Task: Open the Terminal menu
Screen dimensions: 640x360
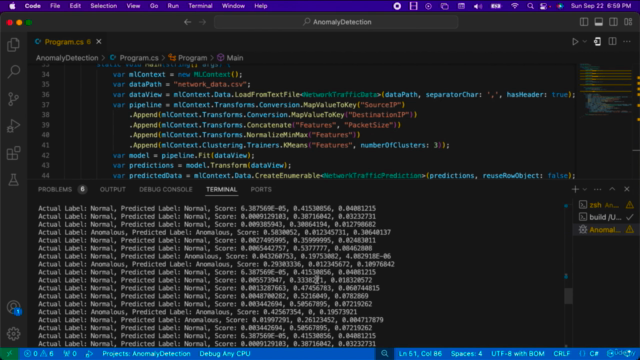Action: pos(200,6)
